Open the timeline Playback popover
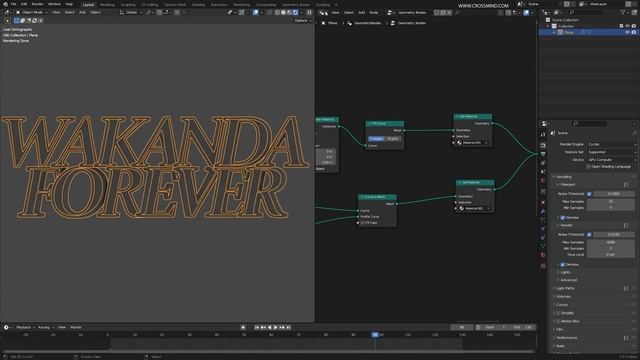Screen dimensions: 640x360 pyautogui.click(x=25, y=327)
